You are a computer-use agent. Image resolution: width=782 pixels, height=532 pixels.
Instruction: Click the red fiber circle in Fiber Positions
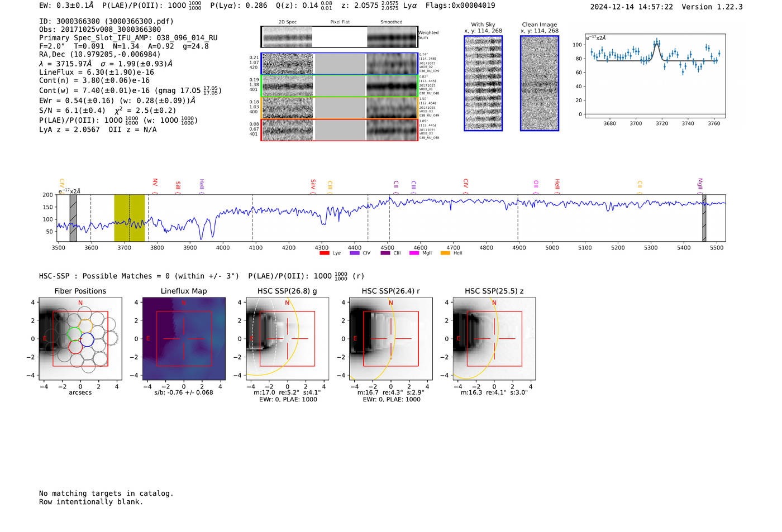point(75,347)
